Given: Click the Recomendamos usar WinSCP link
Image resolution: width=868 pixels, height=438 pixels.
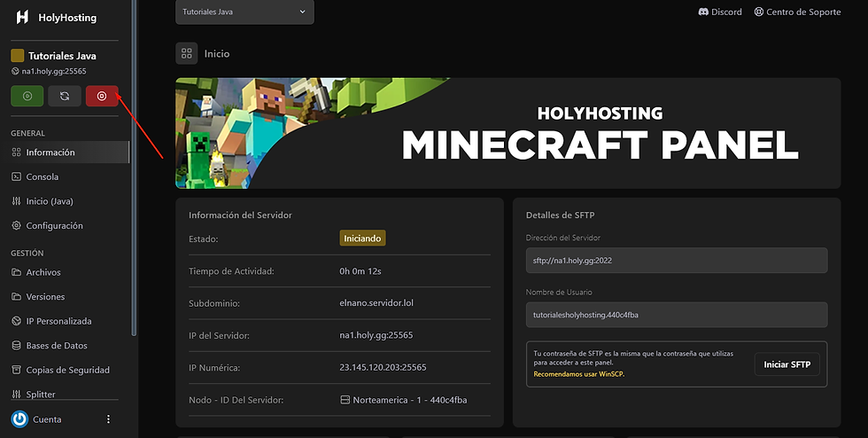Looking at the screenshot, I should point(578,374).
